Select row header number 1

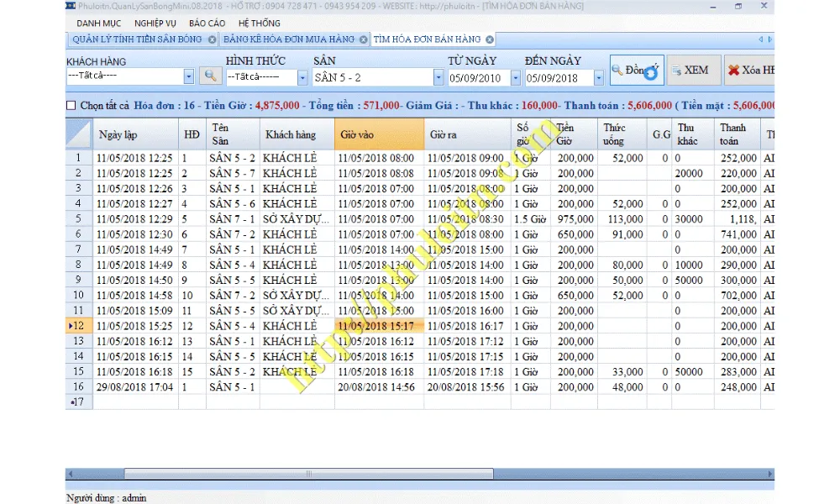click(x=79, y=158)
